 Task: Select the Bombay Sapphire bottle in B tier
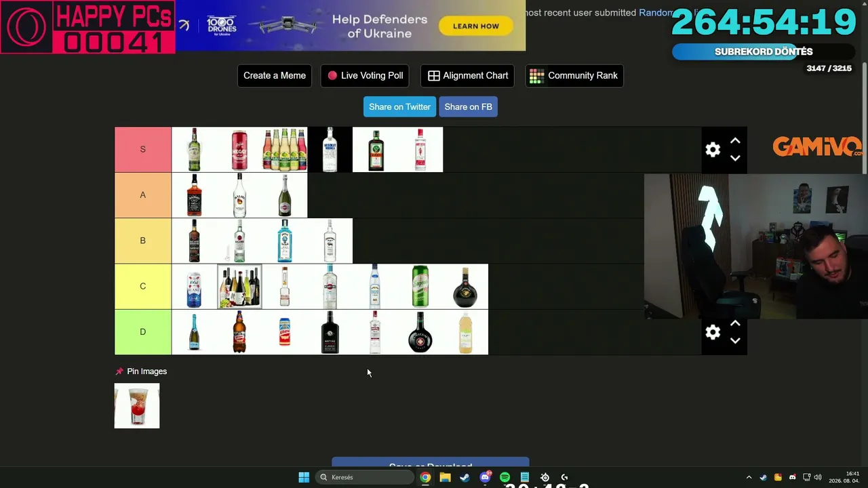tap(285, 241)
